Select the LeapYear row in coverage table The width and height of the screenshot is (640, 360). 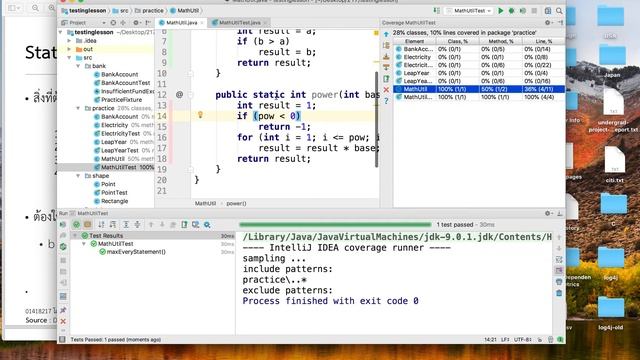click(x=479, y=73)
